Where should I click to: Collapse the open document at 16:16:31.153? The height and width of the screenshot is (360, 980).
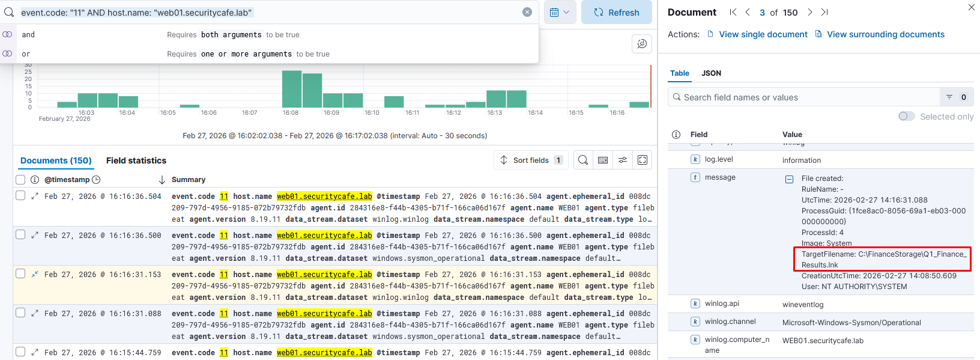35,274
